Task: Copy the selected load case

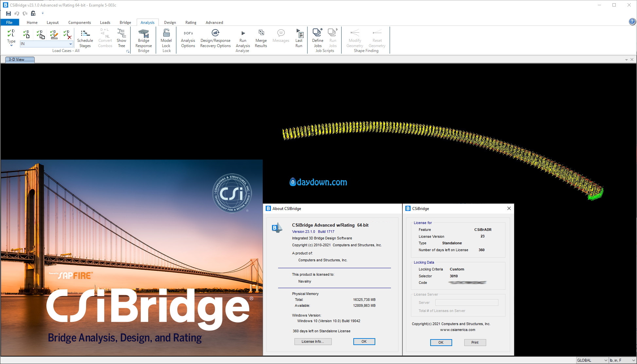Action: tap(41, 34)
